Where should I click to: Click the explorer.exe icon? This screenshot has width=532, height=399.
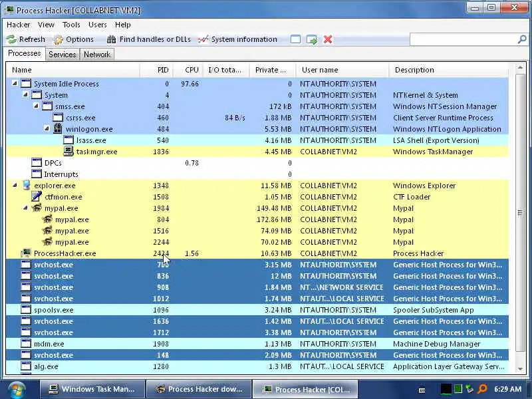click(x=26, y=186)
